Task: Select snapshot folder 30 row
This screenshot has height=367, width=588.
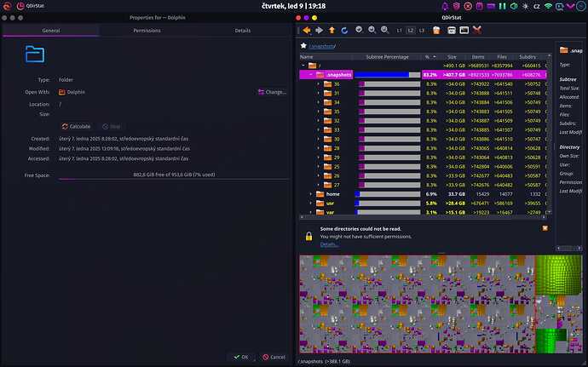Action: [423, 139]
